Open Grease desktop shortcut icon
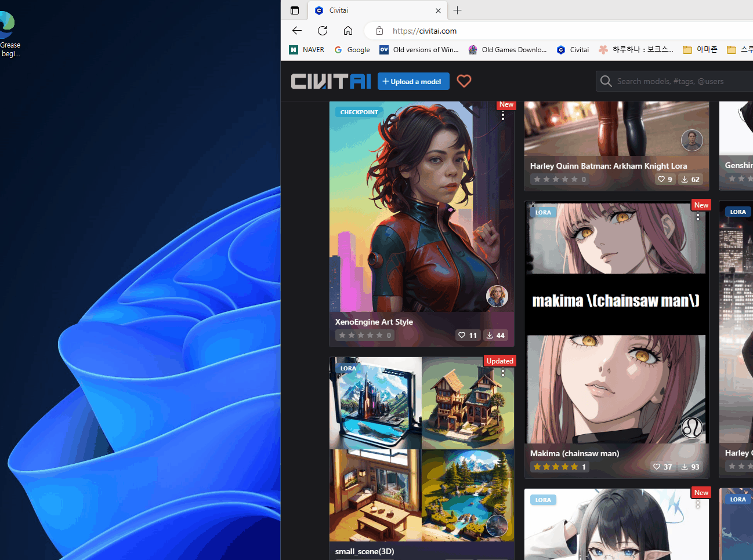This screenshot has height=560, width=753. tap(9, 35)
